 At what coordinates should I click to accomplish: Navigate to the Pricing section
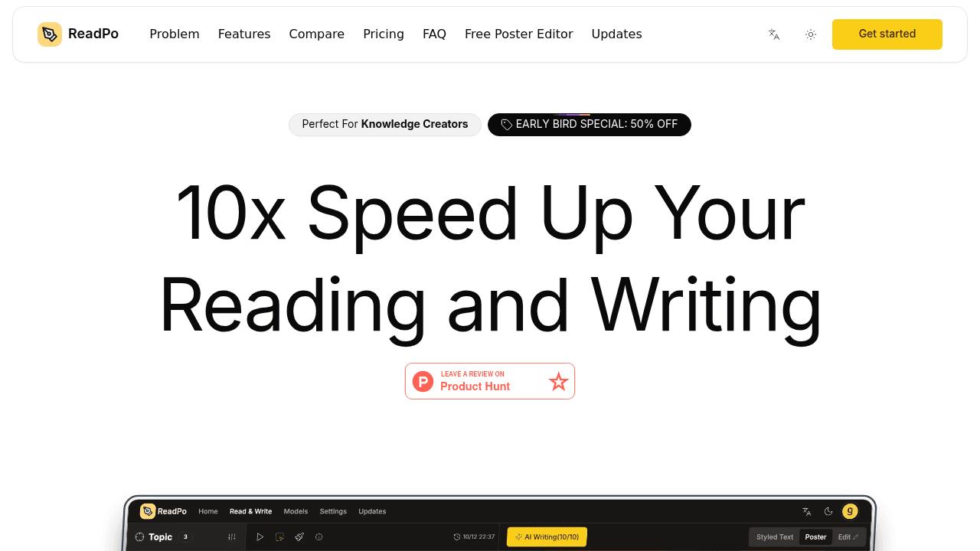(384, 34)
